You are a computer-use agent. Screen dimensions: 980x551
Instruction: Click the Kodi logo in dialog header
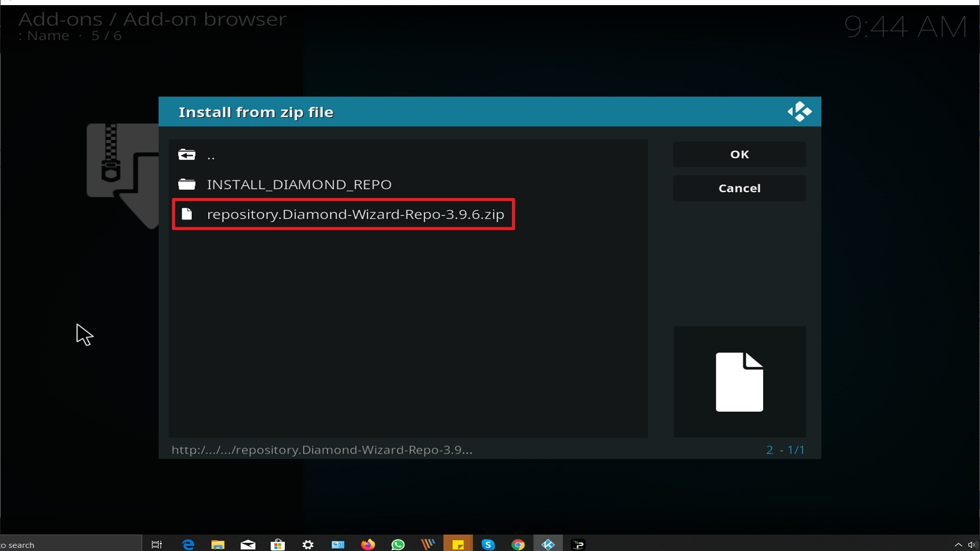tap(799, 112)
